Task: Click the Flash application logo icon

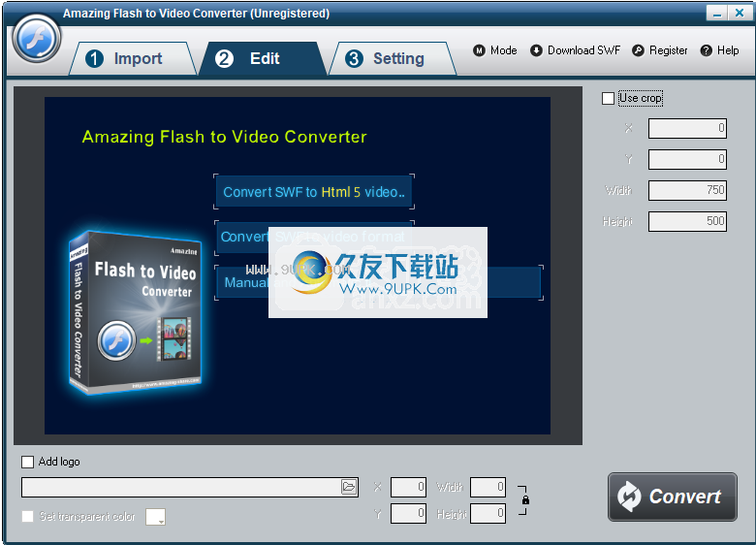Action: pyautogui.click(x=37, y=39)
